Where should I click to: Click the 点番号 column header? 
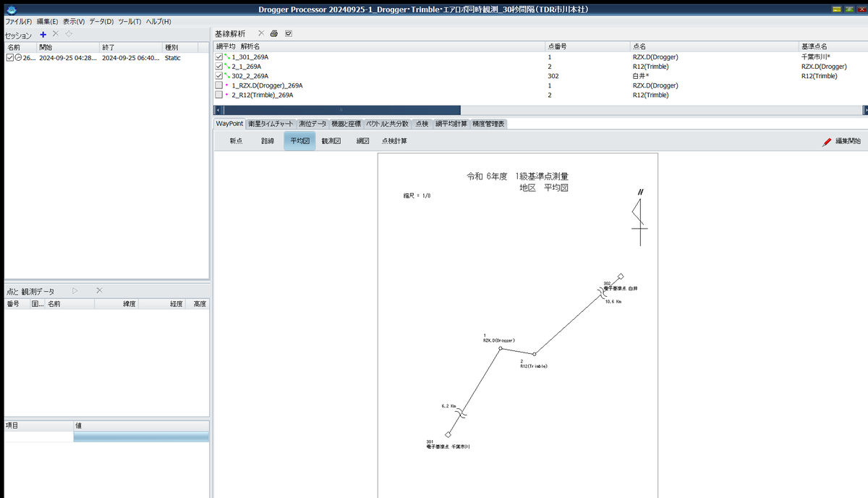click(x=587, y=46)
